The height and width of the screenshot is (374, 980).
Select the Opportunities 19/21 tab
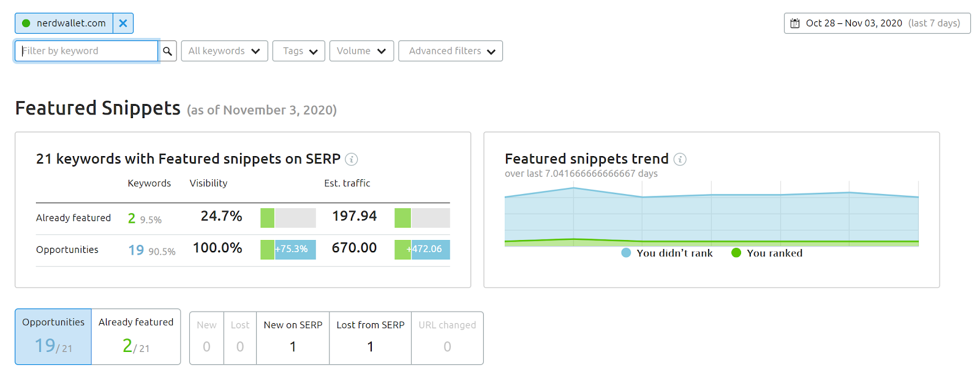click(x=53, y=337)
